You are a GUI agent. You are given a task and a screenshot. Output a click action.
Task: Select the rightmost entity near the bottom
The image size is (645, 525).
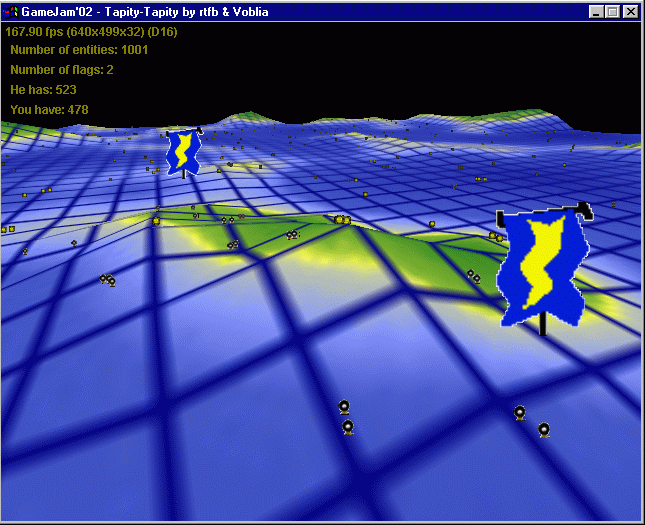pos(544,430)
